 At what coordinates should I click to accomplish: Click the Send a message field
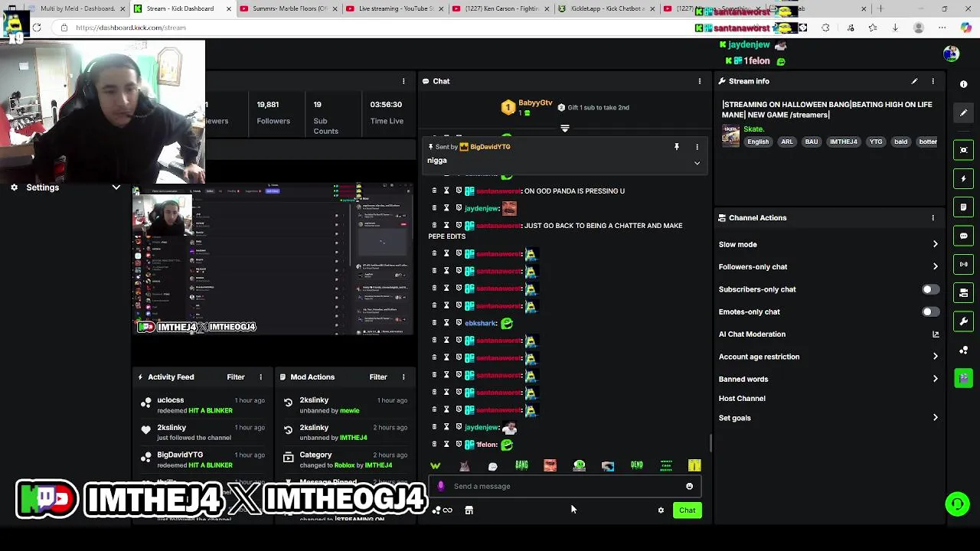point(564,486)
